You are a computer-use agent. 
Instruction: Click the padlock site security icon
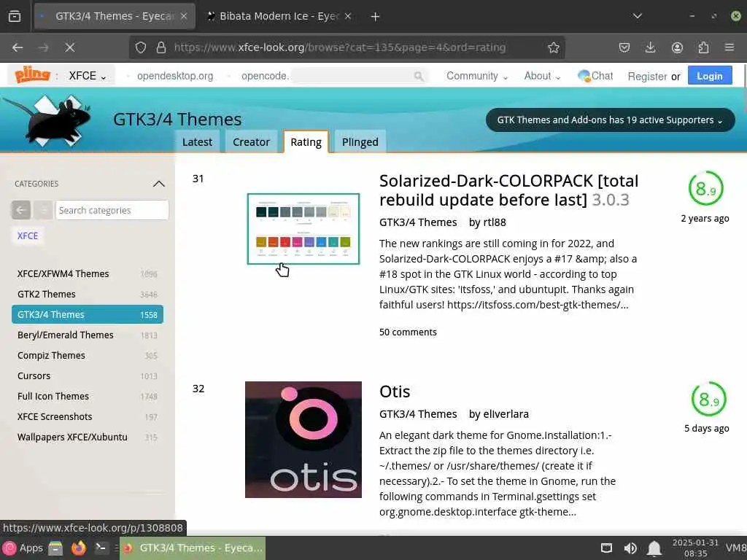pyautogui.click(x=161, y=47)
